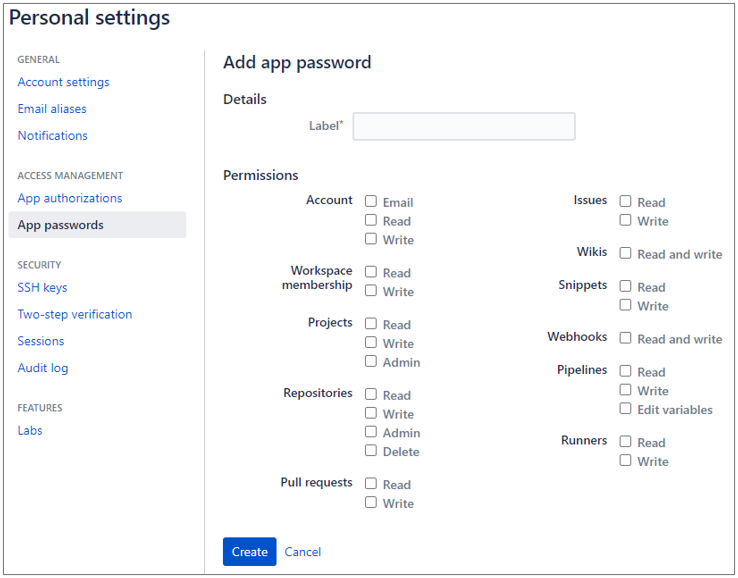The height and width of the screenshot is (578, 738).
Task: Check Runners Read permission
Action: pyautogui.click(x=625, y=442)
